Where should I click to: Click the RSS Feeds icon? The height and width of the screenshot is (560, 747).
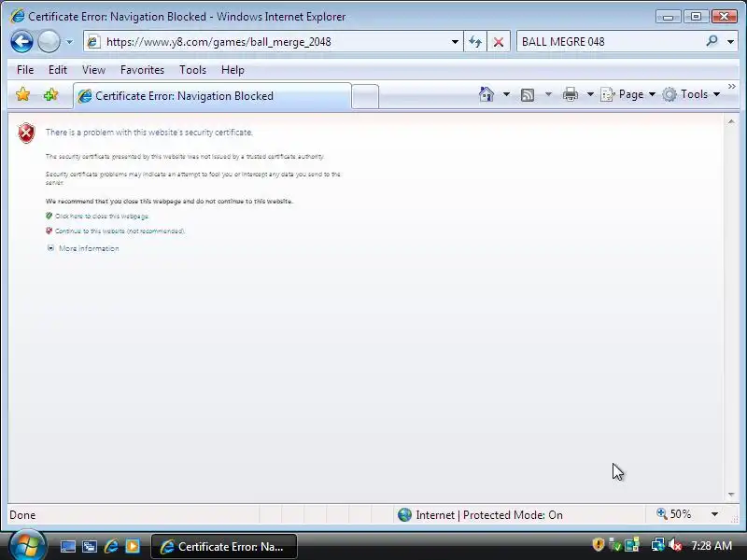[528, 95]
